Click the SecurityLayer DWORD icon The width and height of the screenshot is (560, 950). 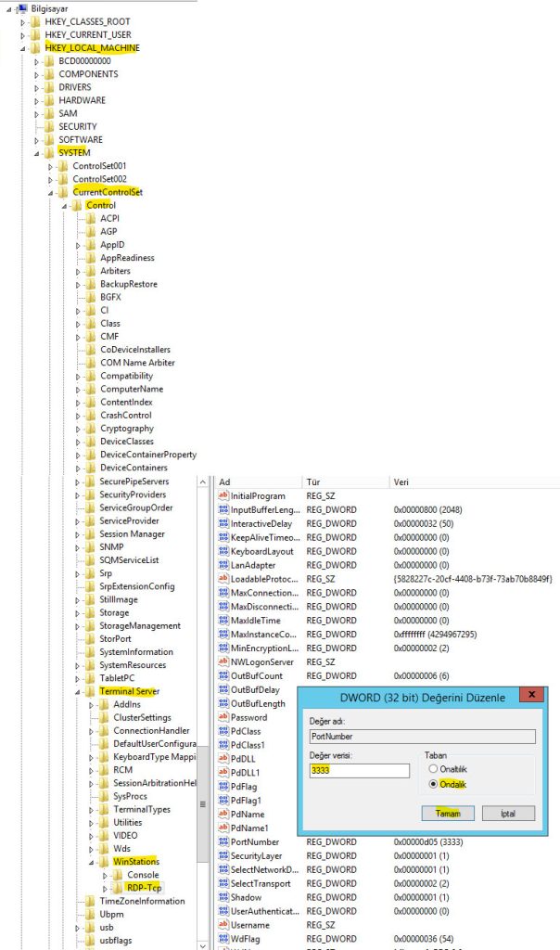pyautogui.click(x=223, y=855)
